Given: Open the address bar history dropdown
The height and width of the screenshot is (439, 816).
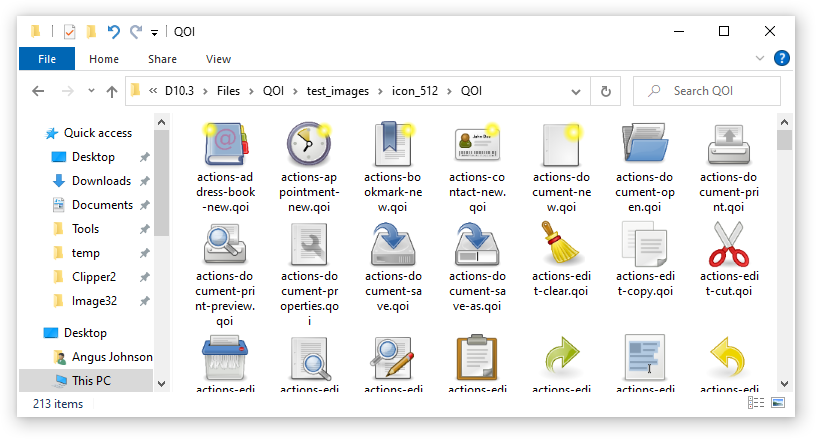Looking at the screenshot, I should pyautogui.click(x=576, y=92).
